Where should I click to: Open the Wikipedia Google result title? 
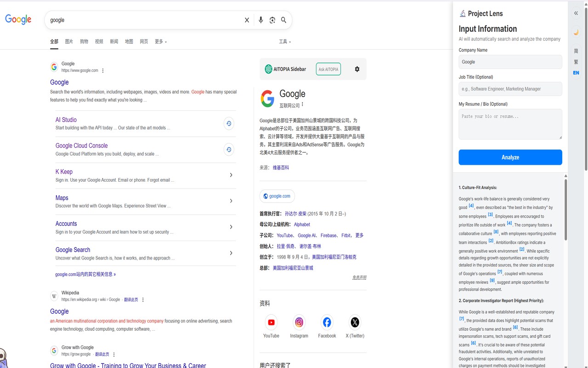click(59, 311)
